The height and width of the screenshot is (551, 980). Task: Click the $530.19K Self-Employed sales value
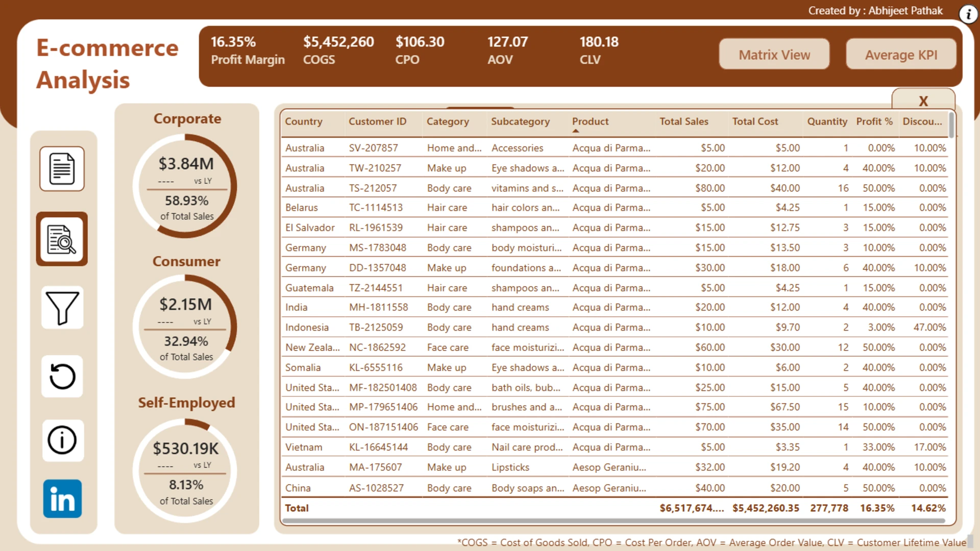coord(186,448)
